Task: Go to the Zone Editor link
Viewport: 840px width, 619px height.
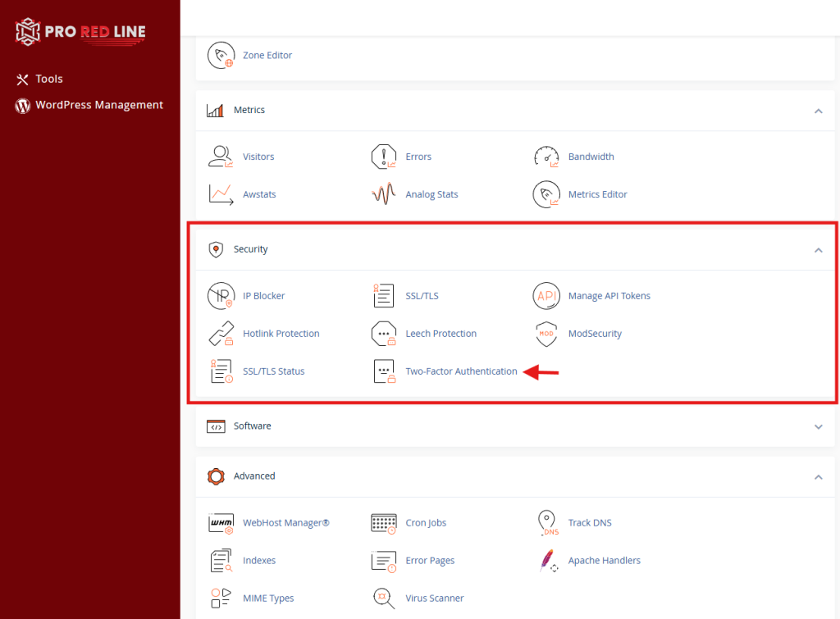Action: coord(267,55)
